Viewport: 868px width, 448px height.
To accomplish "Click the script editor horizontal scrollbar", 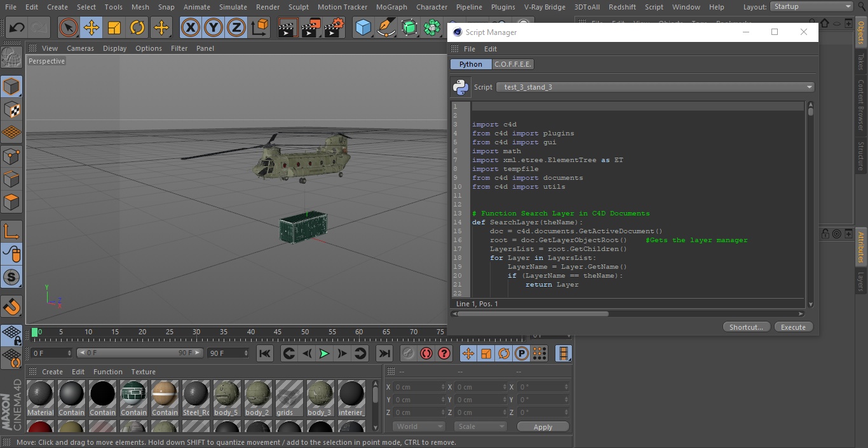I will tap(627, 313).
